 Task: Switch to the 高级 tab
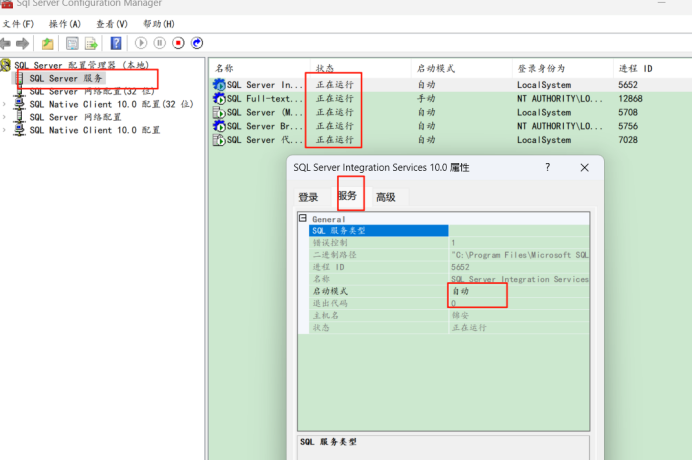click(385, 198)
